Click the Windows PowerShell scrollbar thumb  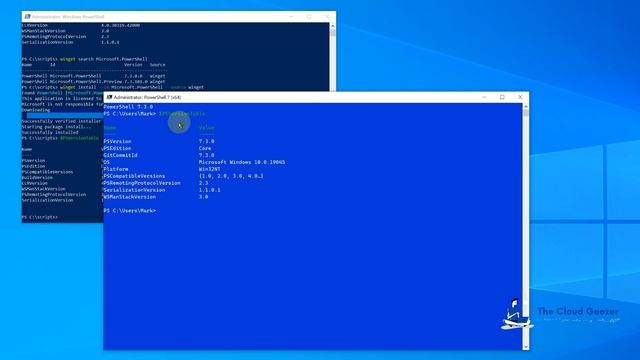click(x=333, y=33)
